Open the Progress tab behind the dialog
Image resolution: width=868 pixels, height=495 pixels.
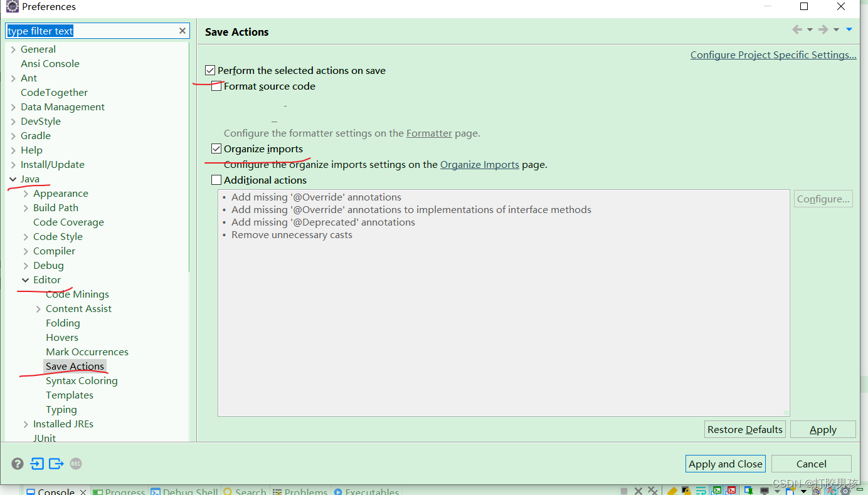(119, 491)
